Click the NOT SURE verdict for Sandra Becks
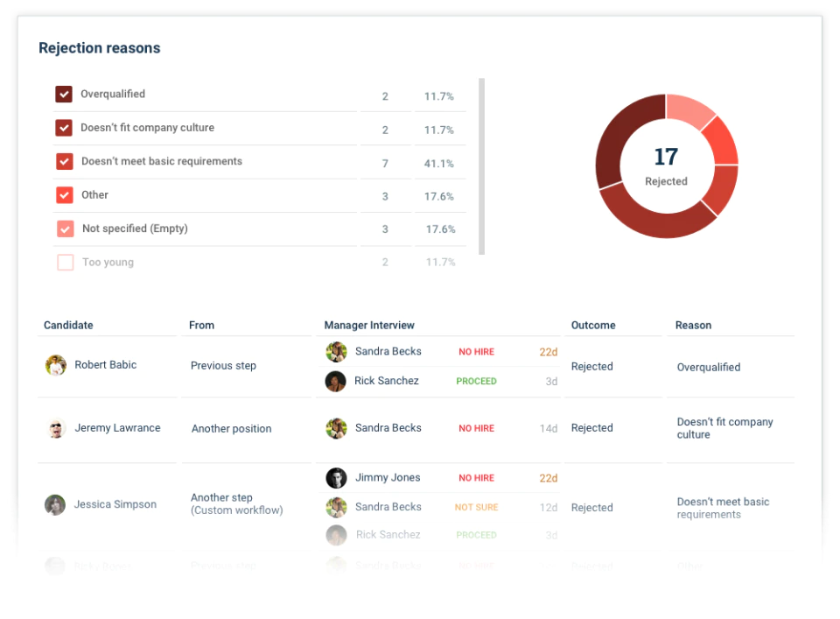840x619 pixels. [476, 508]
